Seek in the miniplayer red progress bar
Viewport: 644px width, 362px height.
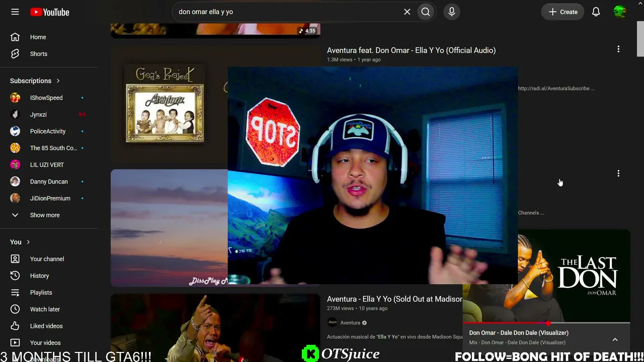point(546,323)
